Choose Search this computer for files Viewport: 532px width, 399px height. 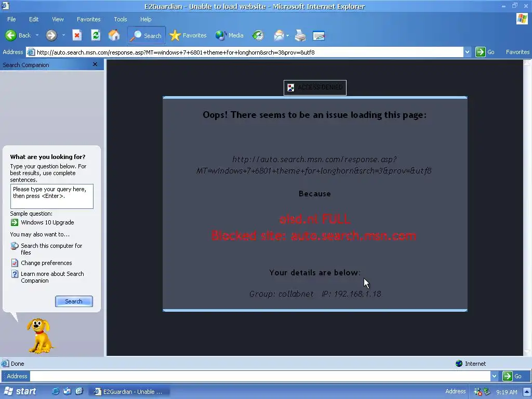click(x=51, y=249)
